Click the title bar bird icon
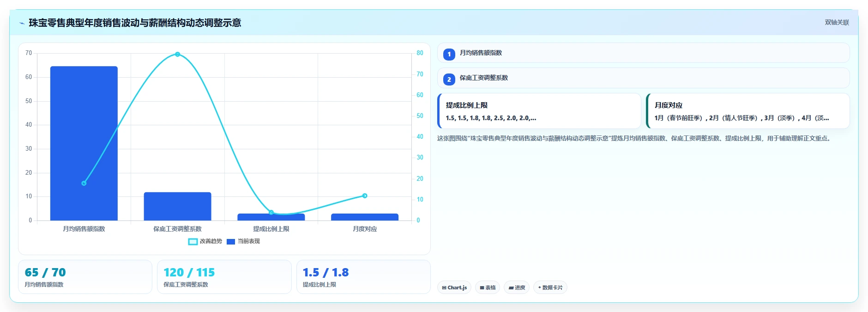Viewport: 868px width, 312px height. click(22, 23)
